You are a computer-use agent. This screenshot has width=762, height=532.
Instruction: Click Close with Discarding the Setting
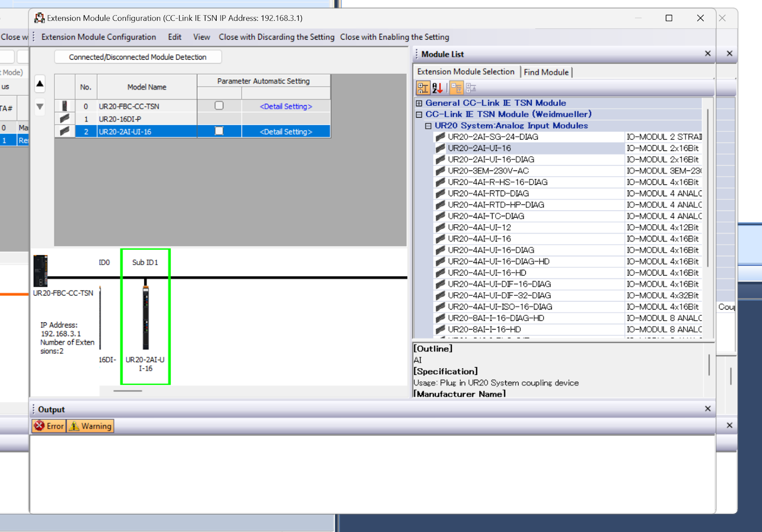[277, 37]
